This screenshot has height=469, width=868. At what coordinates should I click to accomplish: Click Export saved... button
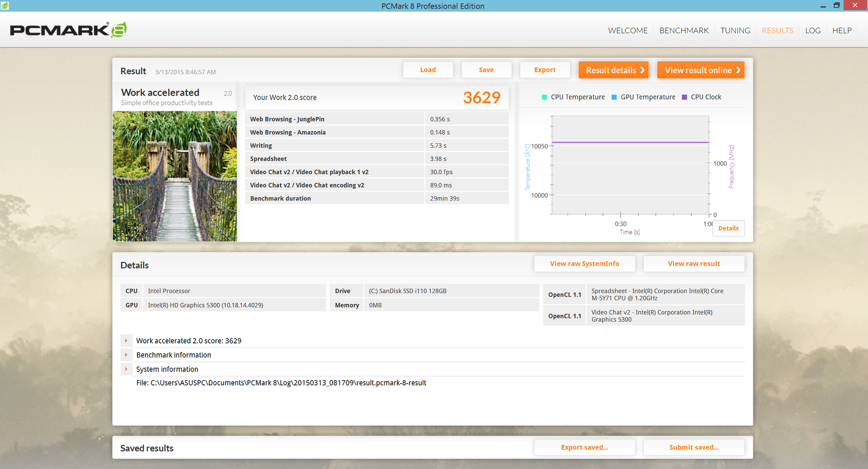pyautogui.click(x=585, y=447)
